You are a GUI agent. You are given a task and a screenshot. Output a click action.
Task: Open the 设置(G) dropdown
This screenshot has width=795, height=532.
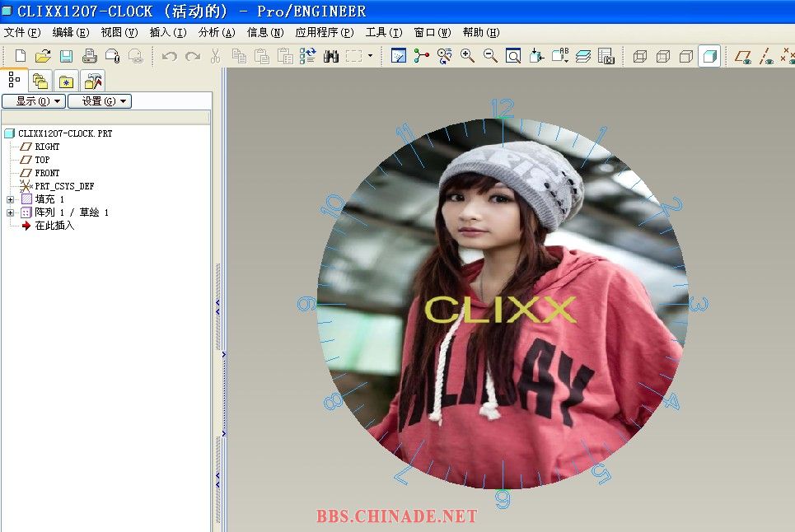[x=99, y=101]
